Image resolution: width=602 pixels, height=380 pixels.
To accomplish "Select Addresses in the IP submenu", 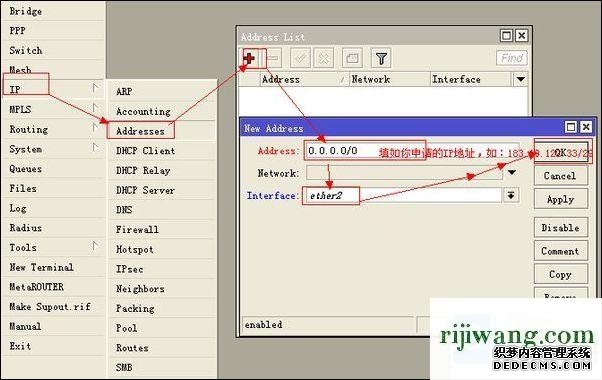I will (x=162, y=131).
